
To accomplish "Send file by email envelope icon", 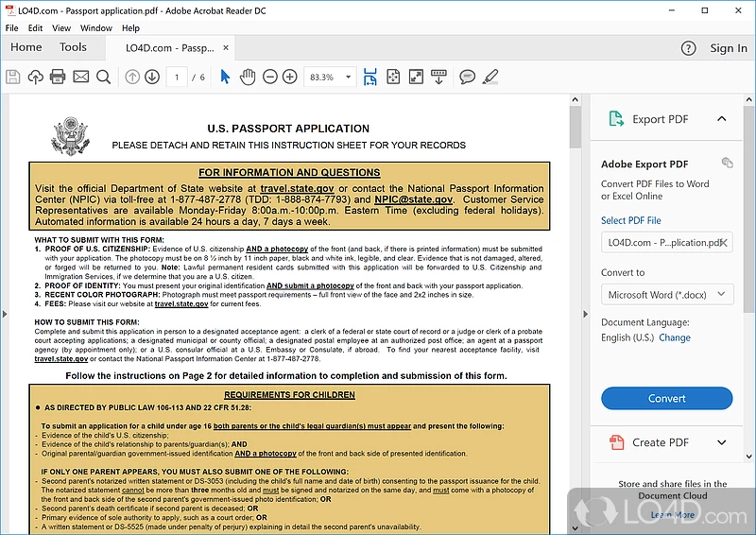I will coord(80,77).
